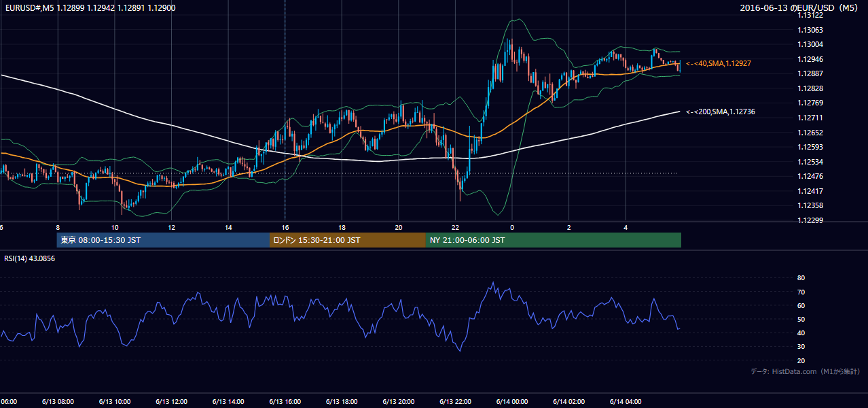This screenshot has height=408, width=868.
Task: Click price axis value 1.12593
Action: (812, 147)
